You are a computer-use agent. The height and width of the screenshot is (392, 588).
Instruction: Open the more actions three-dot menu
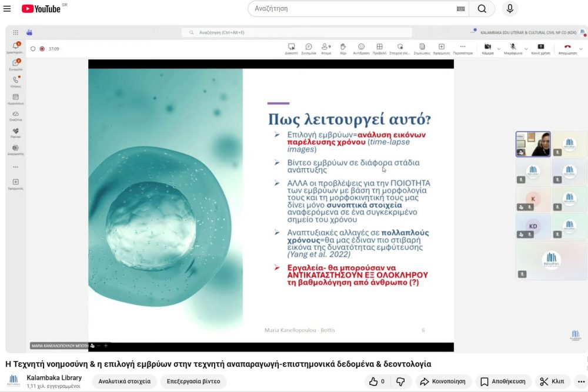581,381
